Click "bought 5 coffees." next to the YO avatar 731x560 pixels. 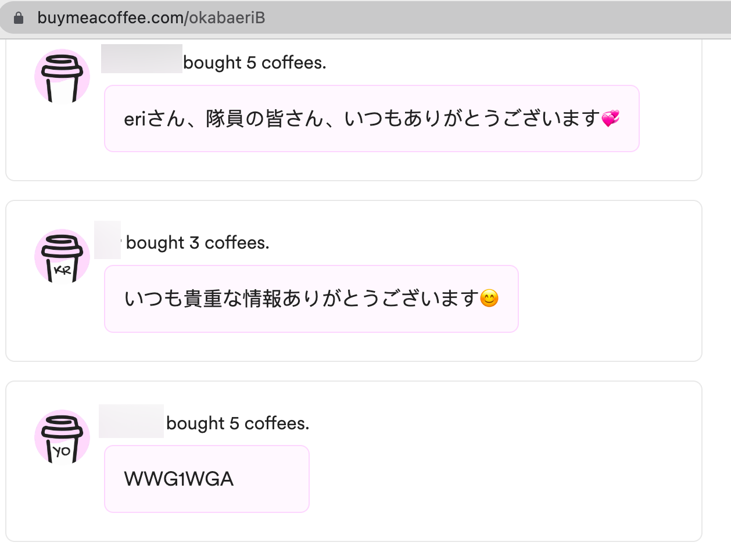pos(238,423)
